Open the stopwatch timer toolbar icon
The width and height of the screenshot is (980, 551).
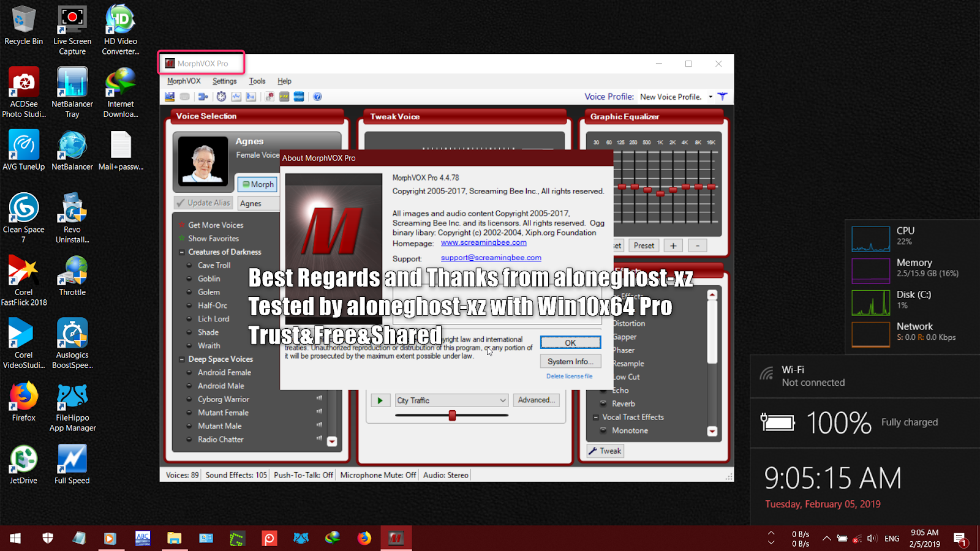point(221,97)
